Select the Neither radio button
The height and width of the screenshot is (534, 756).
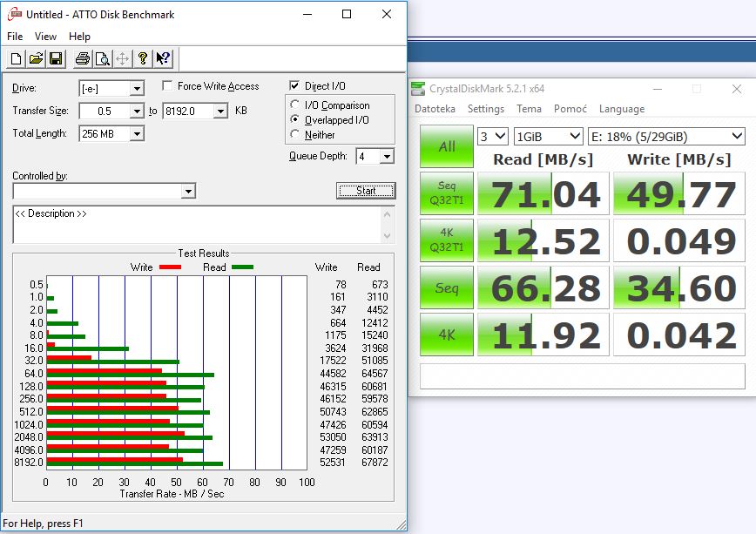(x=295, y=135)
